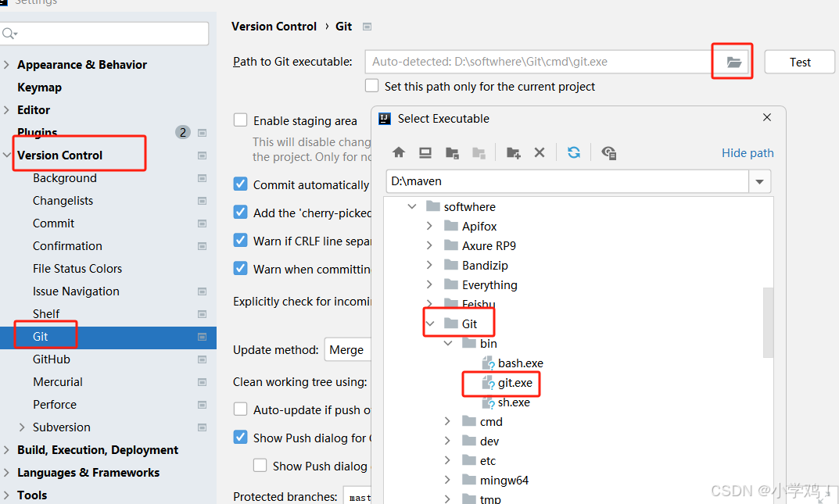Open Changelists settings page
839x504 pixels.
point(63,201)
